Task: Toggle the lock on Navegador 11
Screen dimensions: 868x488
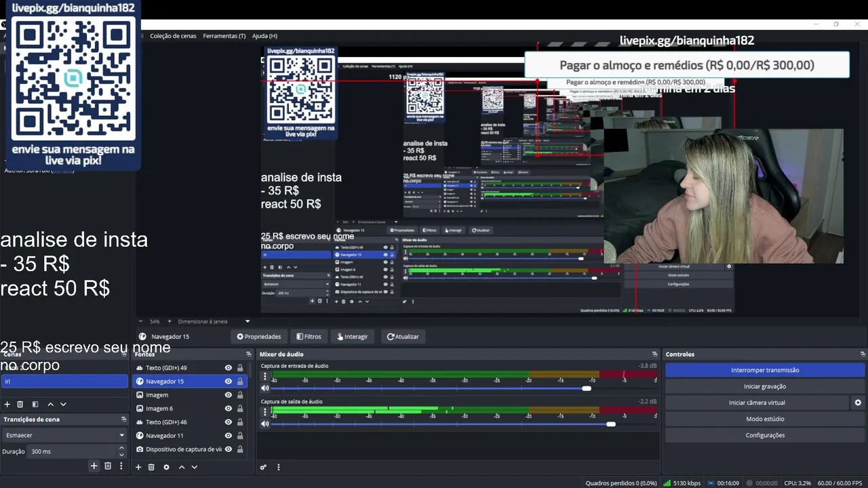Action: (240, 436)
